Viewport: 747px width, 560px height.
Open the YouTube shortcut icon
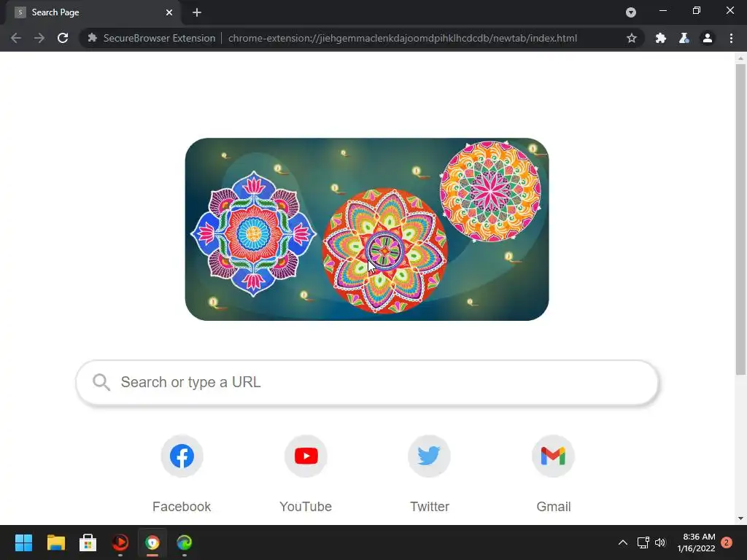click(306, 456)
